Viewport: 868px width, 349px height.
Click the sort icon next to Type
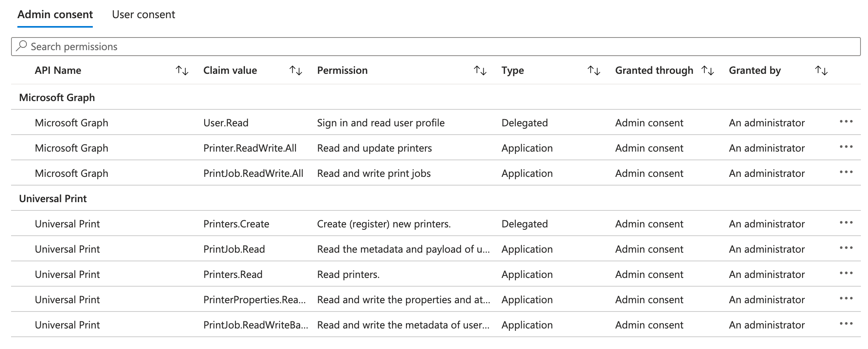click(594, 71)
